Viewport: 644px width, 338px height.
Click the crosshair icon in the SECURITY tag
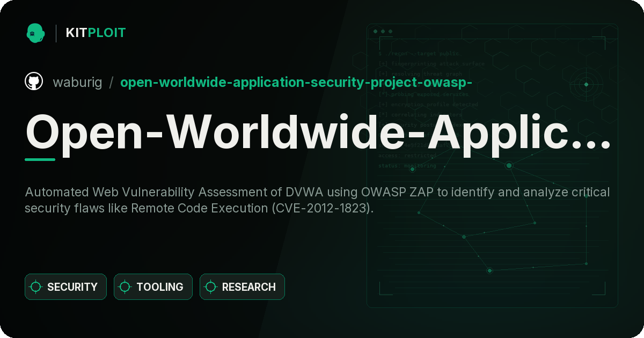click(x=36, y=287)
